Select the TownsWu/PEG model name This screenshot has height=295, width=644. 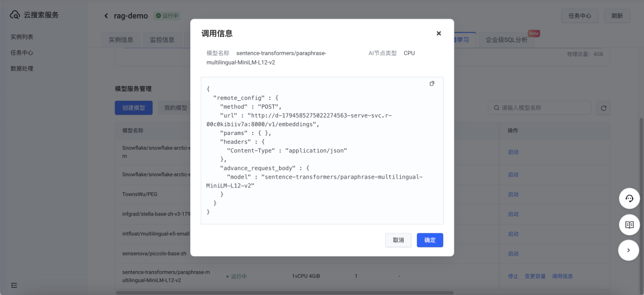click(140, 194)
